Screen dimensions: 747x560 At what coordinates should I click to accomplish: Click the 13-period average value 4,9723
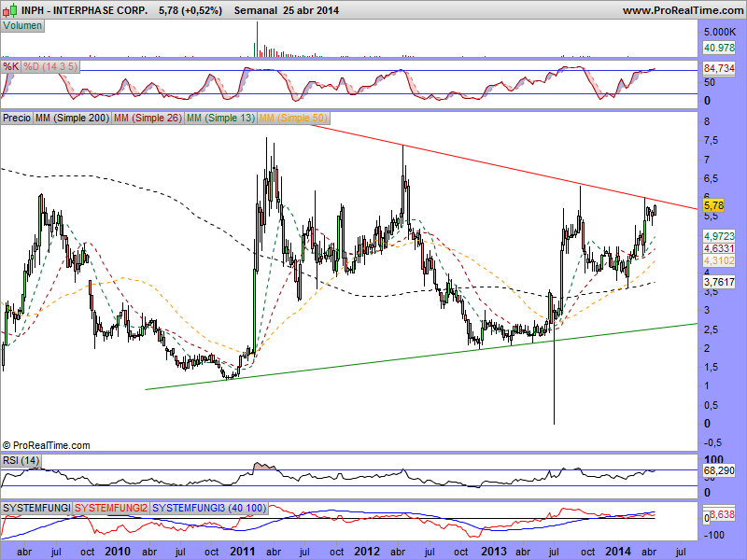719,236
